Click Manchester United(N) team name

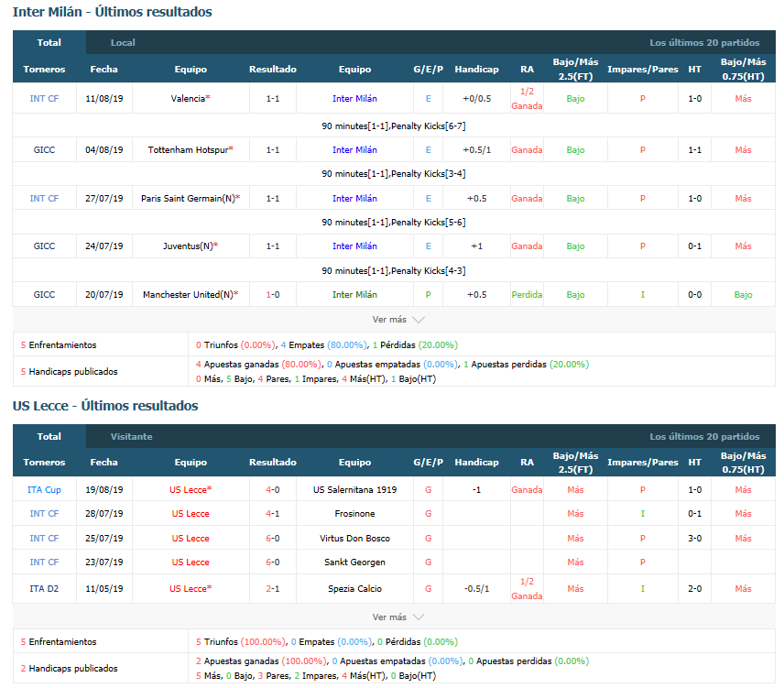click(190, 294)
